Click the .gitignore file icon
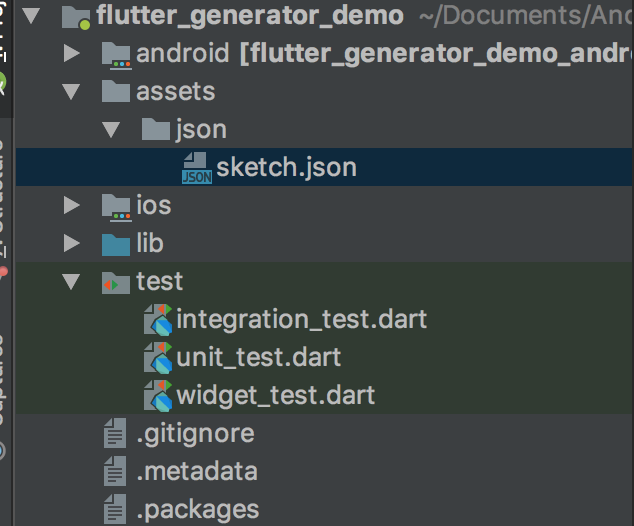Screen dimensions: 634x526 point(117,434)
